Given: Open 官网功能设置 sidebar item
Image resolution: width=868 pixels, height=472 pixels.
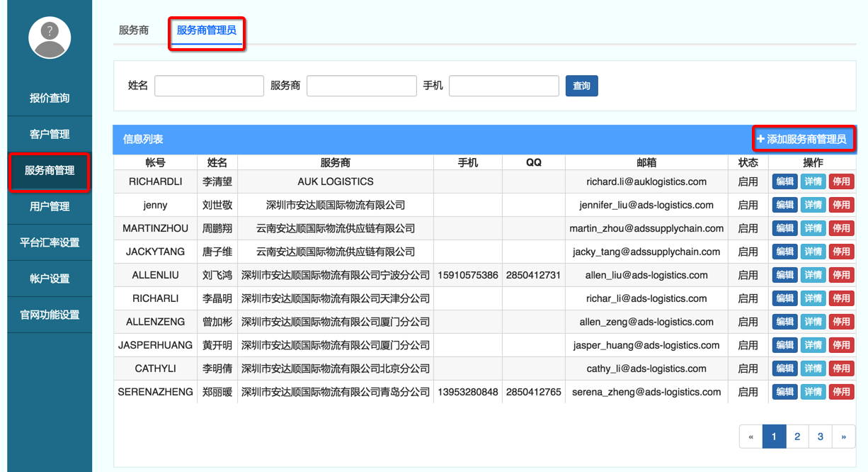Looking at the screenshot, I should (50, 315).
